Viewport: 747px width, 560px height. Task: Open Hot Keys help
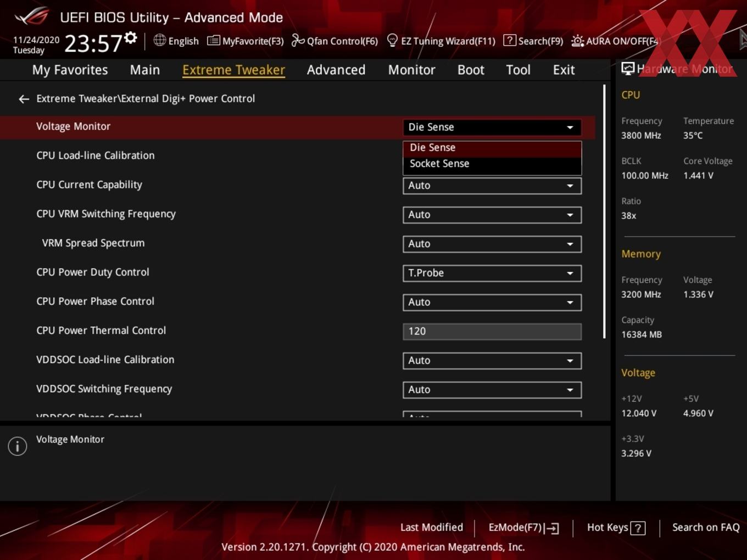pyautogui.click(x=616, y=528)
